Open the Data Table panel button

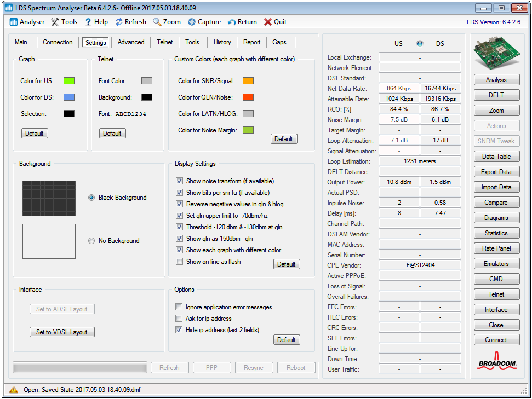(x=496, y=157)
